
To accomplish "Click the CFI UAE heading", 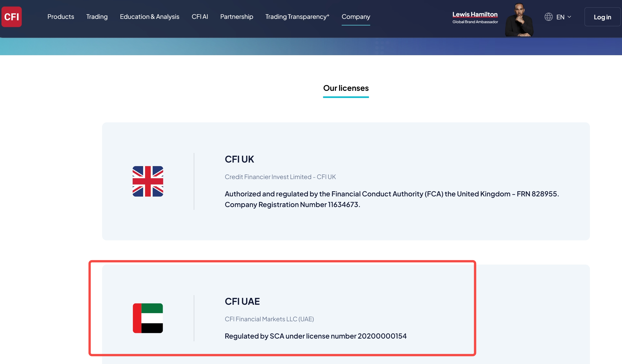I will pyautogui.click(x=242, y=301).
